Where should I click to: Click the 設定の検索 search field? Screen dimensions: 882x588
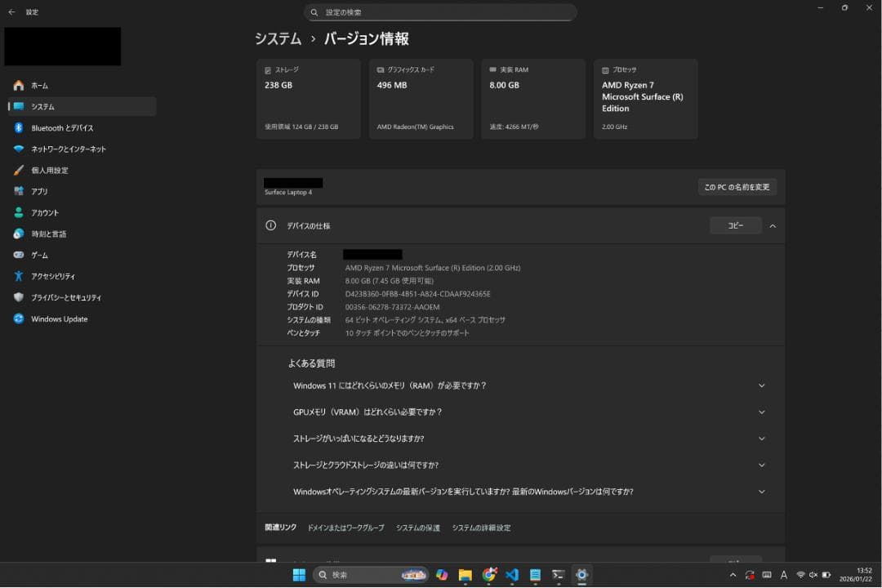click(441, 12)
